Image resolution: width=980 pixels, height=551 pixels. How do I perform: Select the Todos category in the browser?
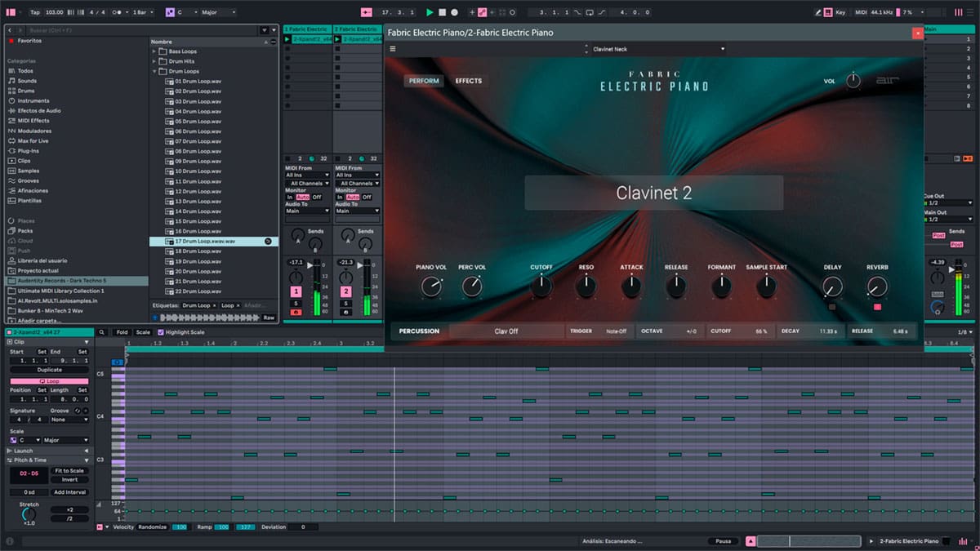(25, 71)
